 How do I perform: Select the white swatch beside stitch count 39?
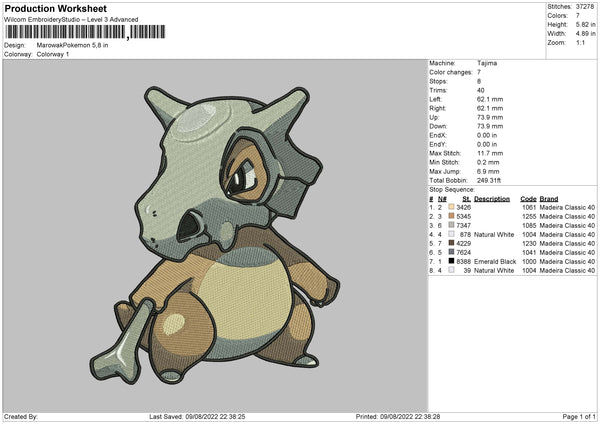point(451,270)
